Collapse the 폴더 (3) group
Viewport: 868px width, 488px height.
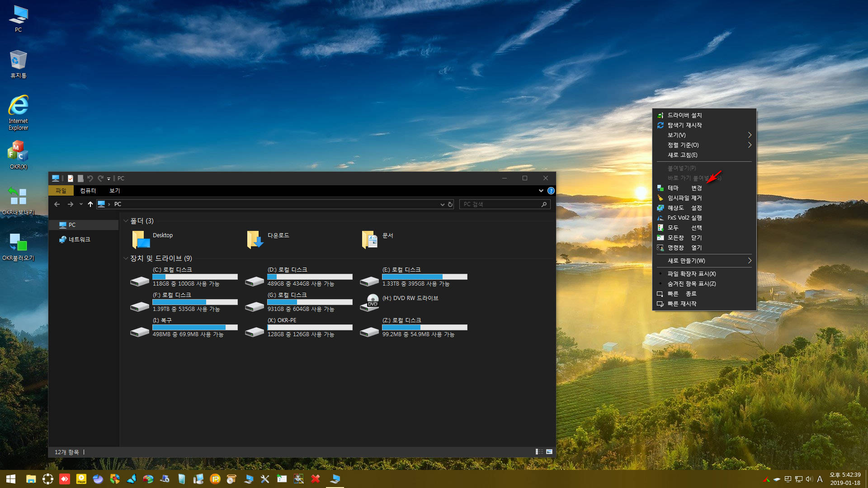coord(126,221)
